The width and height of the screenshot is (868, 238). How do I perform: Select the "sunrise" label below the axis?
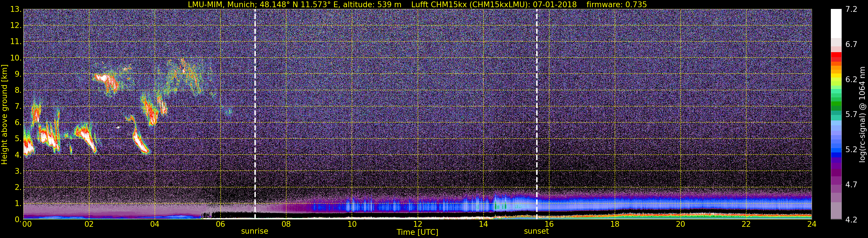(254, 231)
